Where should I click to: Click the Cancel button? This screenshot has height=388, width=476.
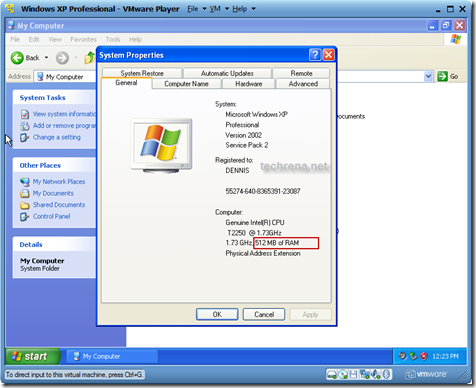(264, 314)
